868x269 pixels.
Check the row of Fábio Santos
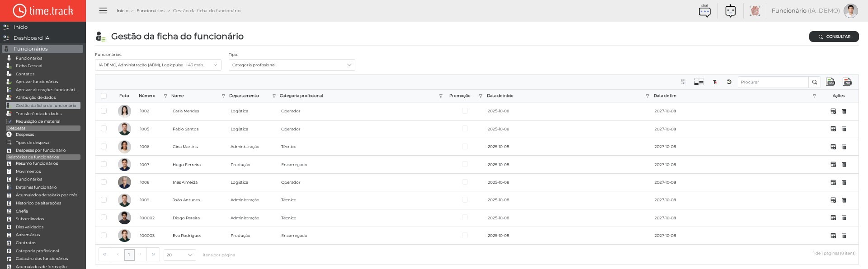pyautogui.click(x=104, y=129)
